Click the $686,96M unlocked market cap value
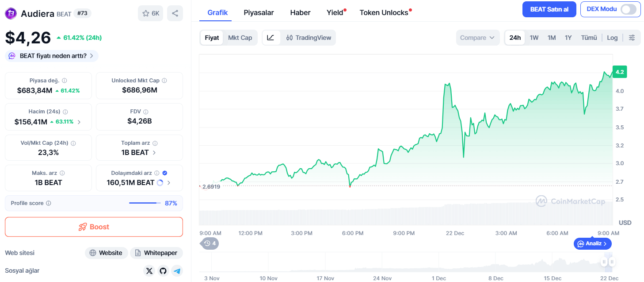 pyautogui.click(x=139, y=90)
